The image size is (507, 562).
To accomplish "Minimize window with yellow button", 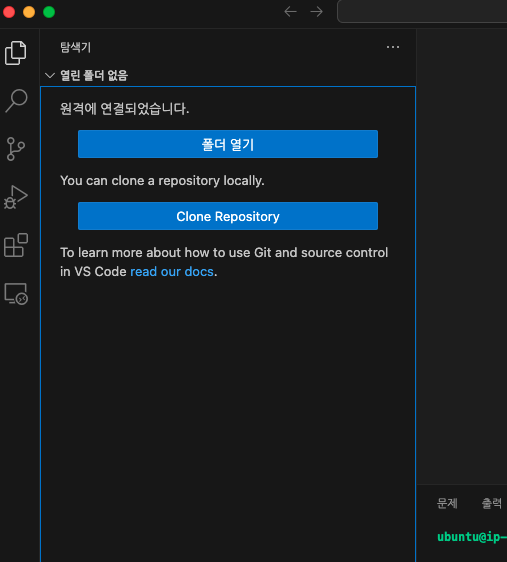I will tap(29, 12).
